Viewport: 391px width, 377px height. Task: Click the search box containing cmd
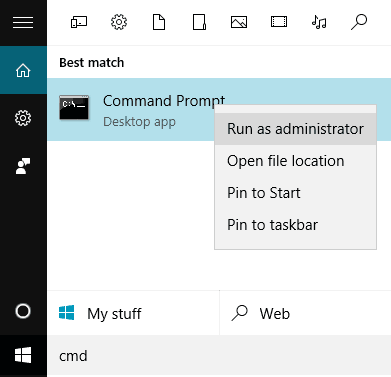(x=219, y=356)
